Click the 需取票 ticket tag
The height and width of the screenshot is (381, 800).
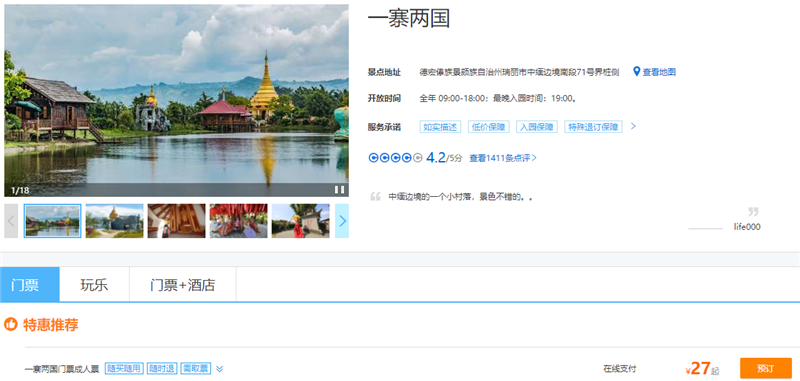pyautogui.click(x=195, y=368)
